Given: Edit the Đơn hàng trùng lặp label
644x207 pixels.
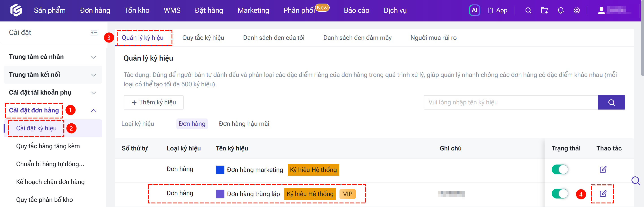Looking at the screenshot, I should click(603, 194).
